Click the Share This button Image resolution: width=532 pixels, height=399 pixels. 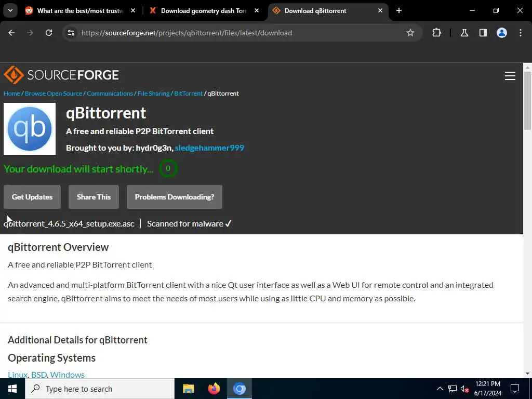point(94,197)
